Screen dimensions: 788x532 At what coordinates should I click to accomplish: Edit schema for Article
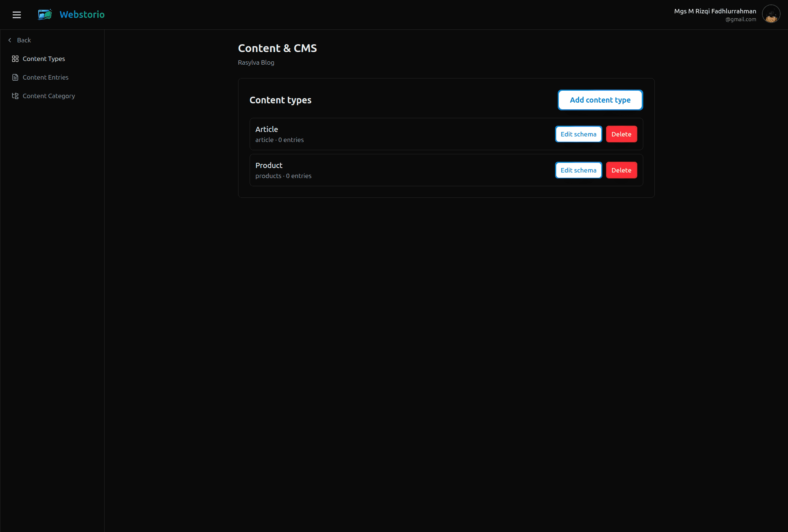tap(579, 134)
